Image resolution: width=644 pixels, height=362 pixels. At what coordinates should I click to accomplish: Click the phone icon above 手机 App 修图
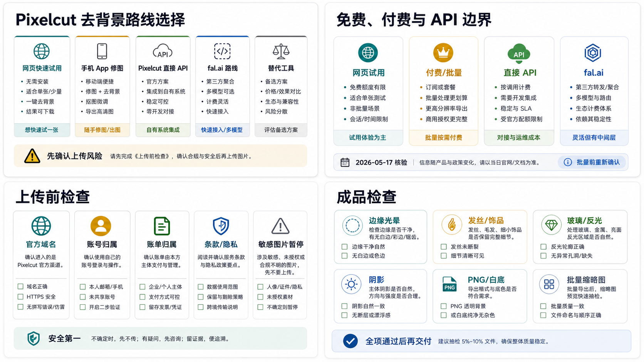102,51
